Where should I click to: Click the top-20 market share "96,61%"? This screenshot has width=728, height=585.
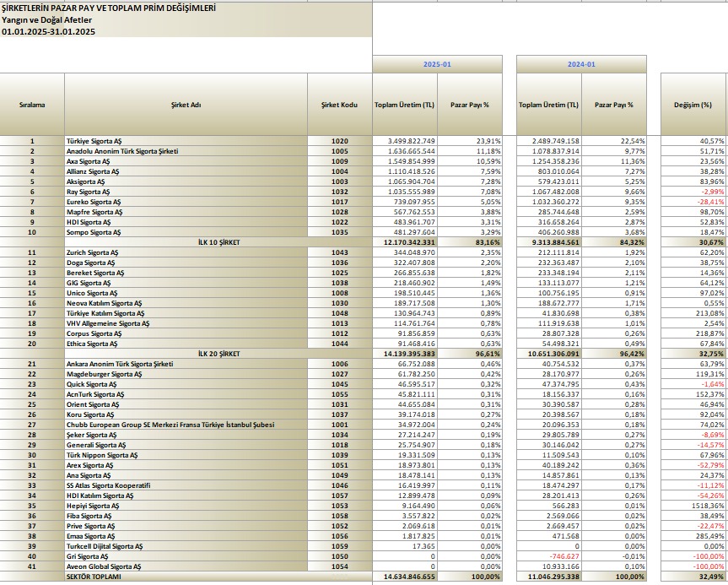(x=470, y=354)
